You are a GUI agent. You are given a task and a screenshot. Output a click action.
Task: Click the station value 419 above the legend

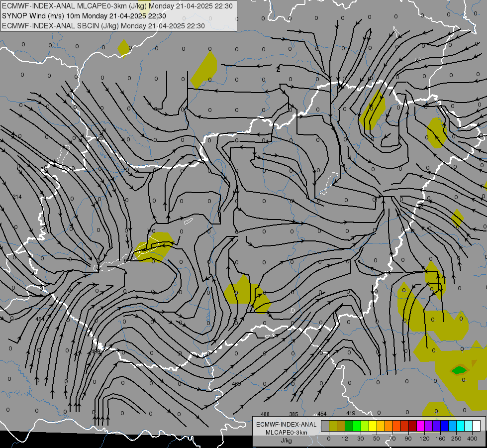tap(351, 413)
